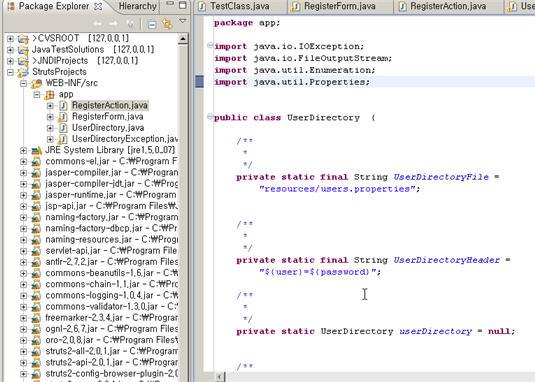Open the RegisterForm.java editor tab
This screenshot has height=382, width=535.
339,6
